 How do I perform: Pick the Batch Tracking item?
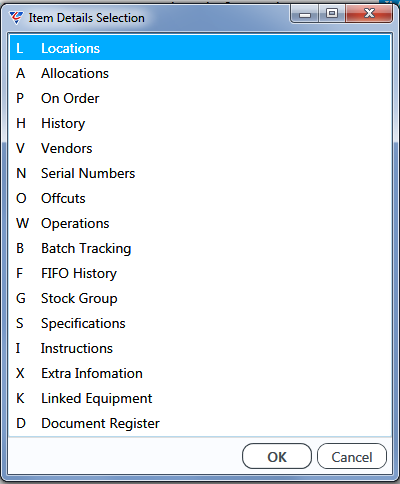(x=200, y=248)
